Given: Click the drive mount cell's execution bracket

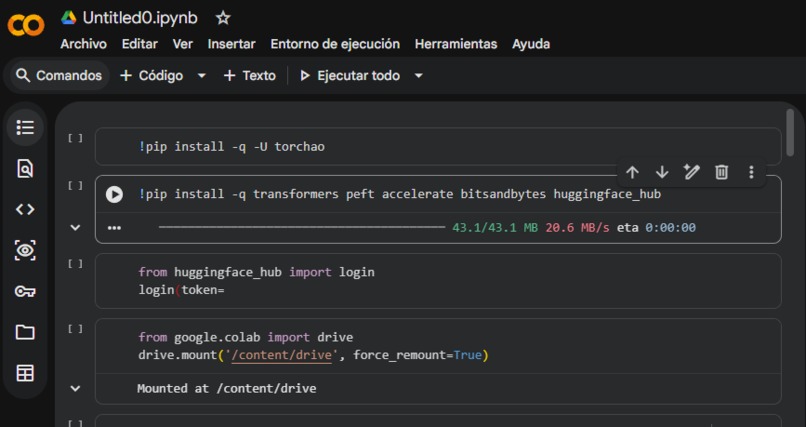Looking at the screenshot, I should tap(76, 329).
